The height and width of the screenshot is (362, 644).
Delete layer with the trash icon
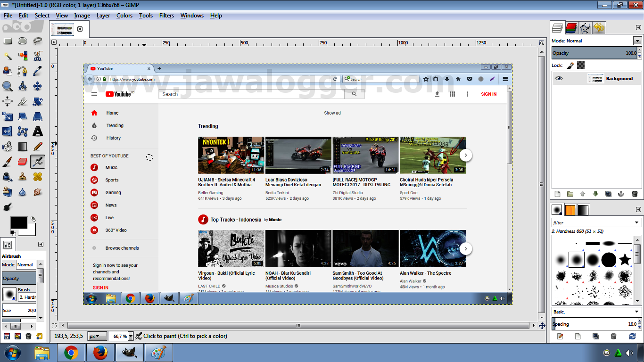634,194
